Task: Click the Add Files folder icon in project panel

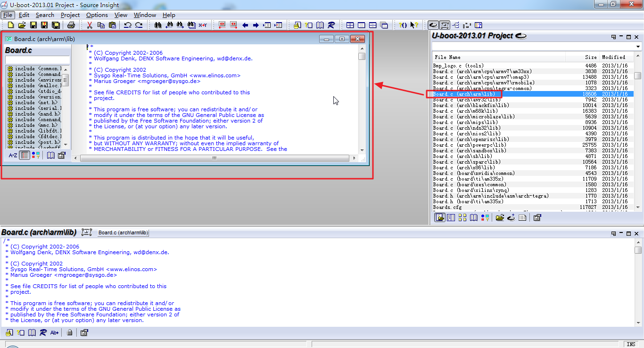Action: coord(500,217)
